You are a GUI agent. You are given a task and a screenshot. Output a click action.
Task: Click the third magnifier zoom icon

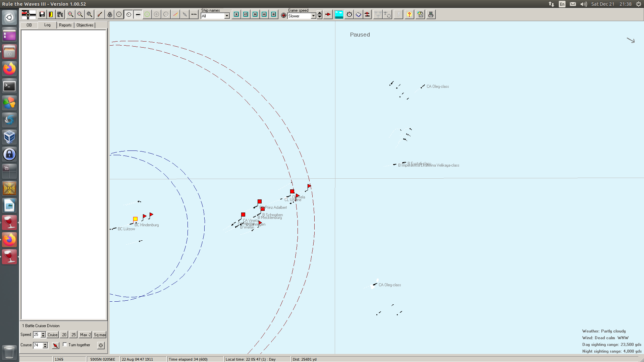tap(89, 14)
